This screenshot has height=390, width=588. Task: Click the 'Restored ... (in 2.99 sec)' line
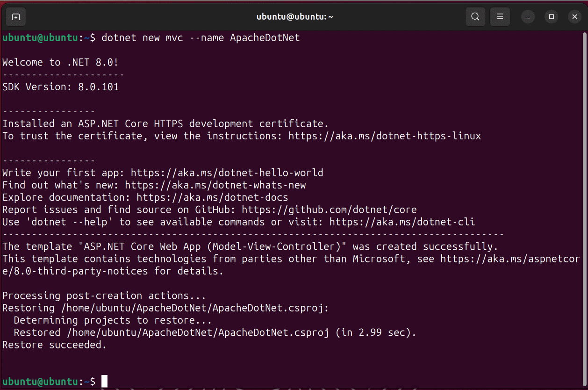point(215,332)
